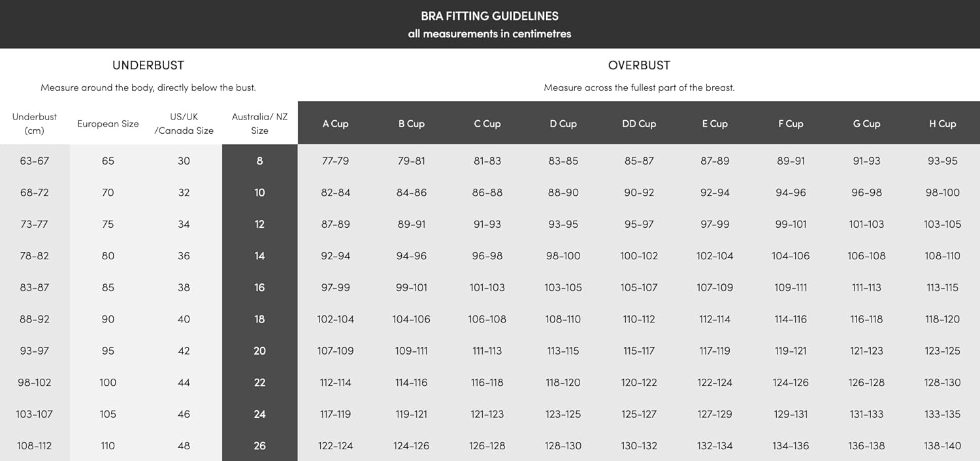This screenshot has width=980, height=461.
Task: Click the Australia/NZ Size column header
Action: [x=259, y=123]
